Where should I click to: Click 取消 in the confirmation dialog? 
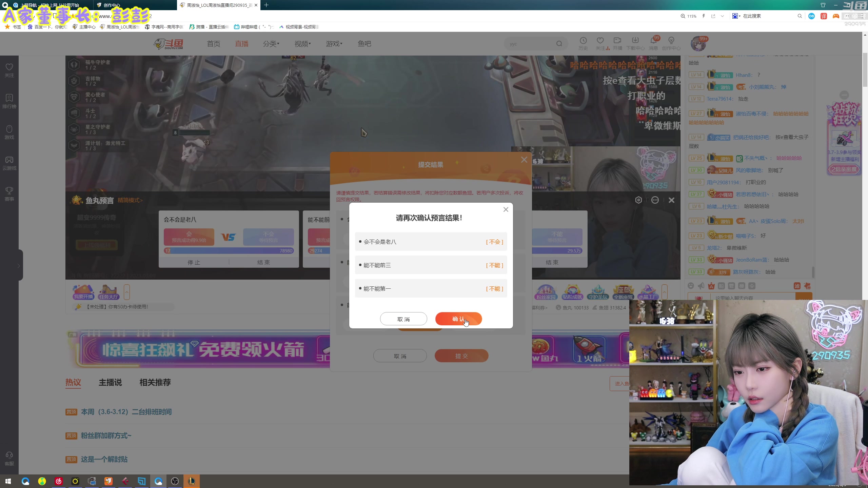[x=403, y=319]
